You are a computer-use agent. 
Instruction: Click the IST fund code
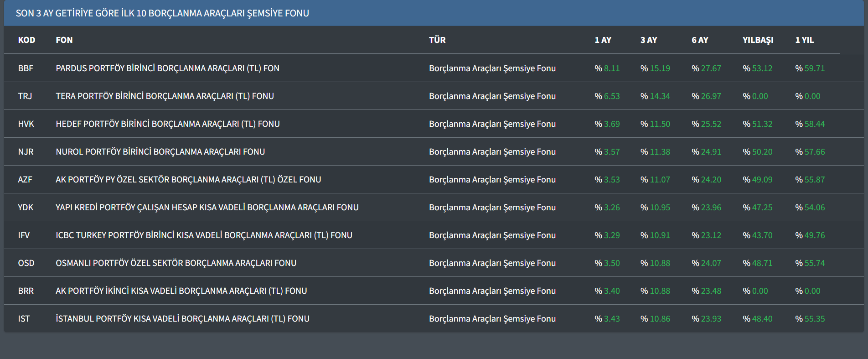pyautogui.click(x=24, y=319)
